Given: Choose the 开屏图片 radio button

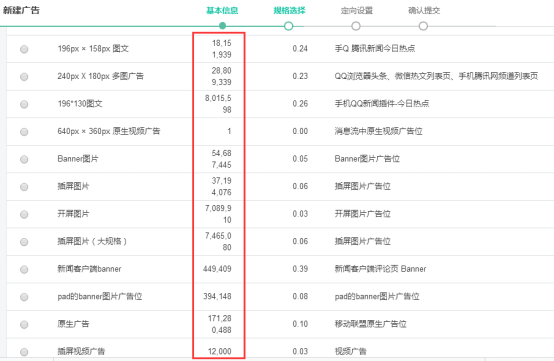Looking at the screenshot, I should pyautogui.click(x=24, y=214).
